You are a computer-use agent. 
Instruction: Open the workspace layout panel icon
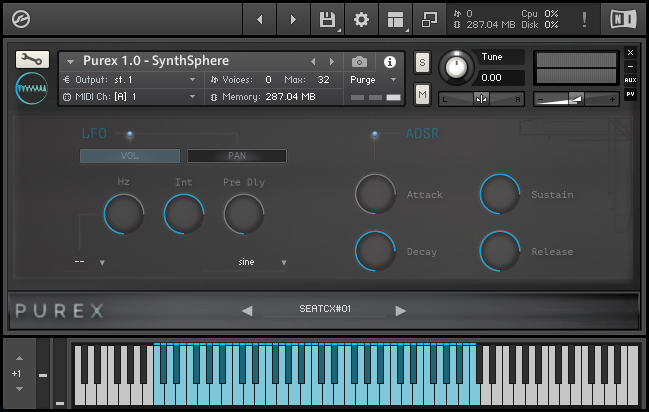pos(395,19)
